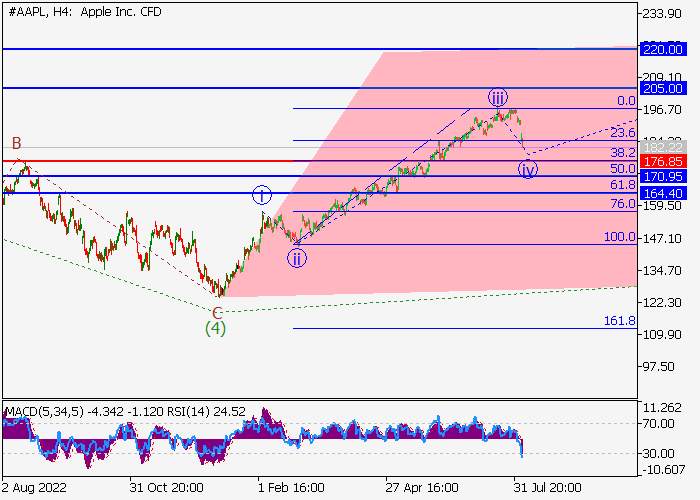Viewport: 700px width, 500px height.
Task: Click the Fibonacci 0.0 level label
Action: pos(626,101)
